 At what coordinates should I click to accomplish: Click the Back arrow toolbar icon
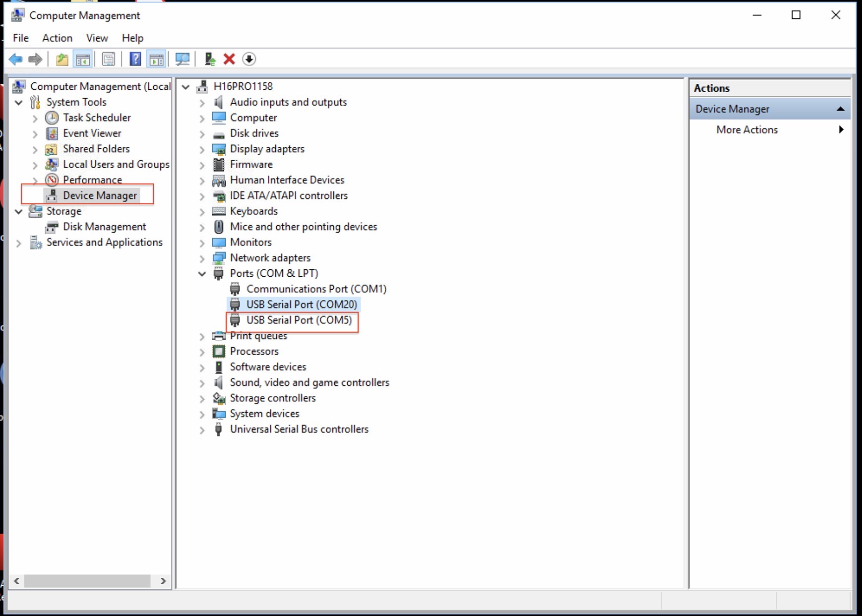coord(16,60)
